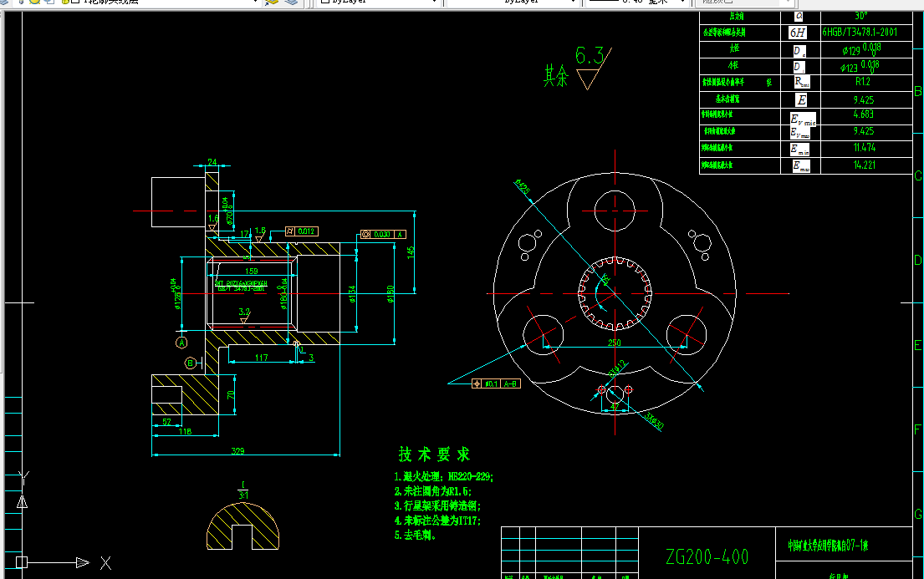Image resolution: width=924 pixels, height=579 pixels.
Task: Select the 4.683 table value
Action: click(863, 114)
